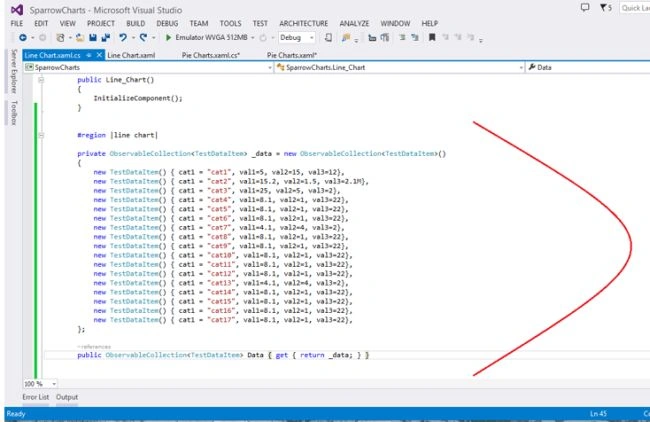Screen dimensions: 650x422
Task: Open the EDIT menu
Action: (41, 24)
